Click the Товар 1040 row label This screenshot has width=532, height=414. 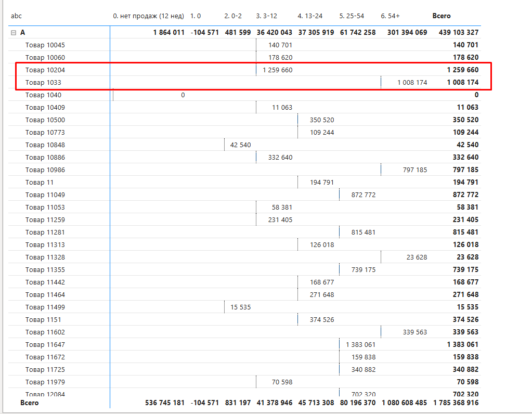click(43, 95)
